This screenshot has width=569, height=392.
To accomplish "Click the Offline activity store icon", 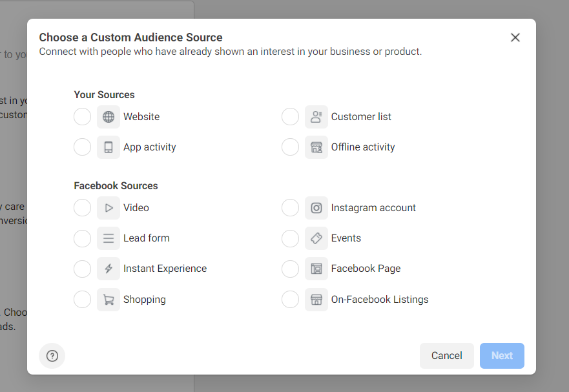I will tap(316, 147).
